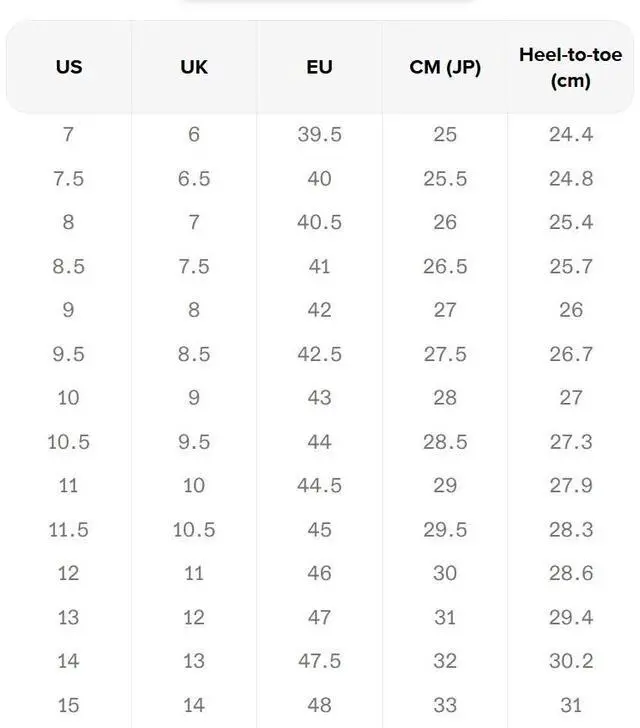Click the Heel-to-toe (cm) column header

[x=570, y=68]
